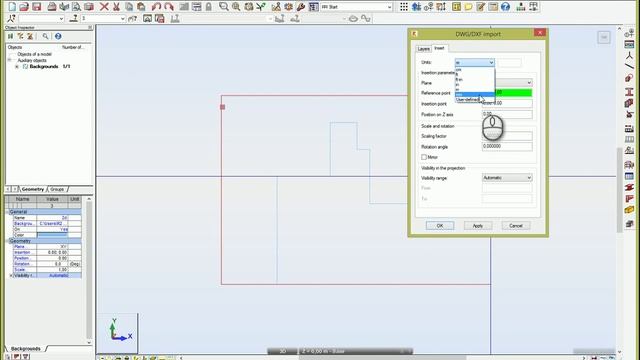Switch to the Insert tab

tap(439, 48)
